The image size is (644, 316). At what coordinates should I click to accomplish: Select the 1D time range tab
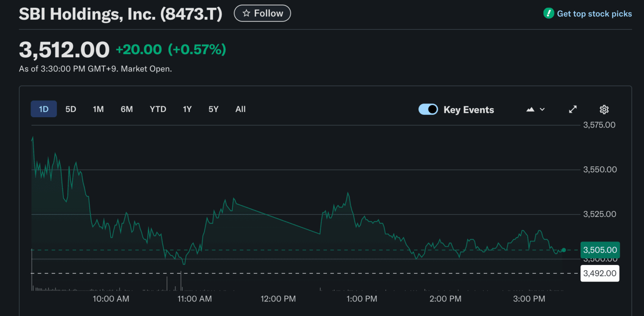(44, 109)
